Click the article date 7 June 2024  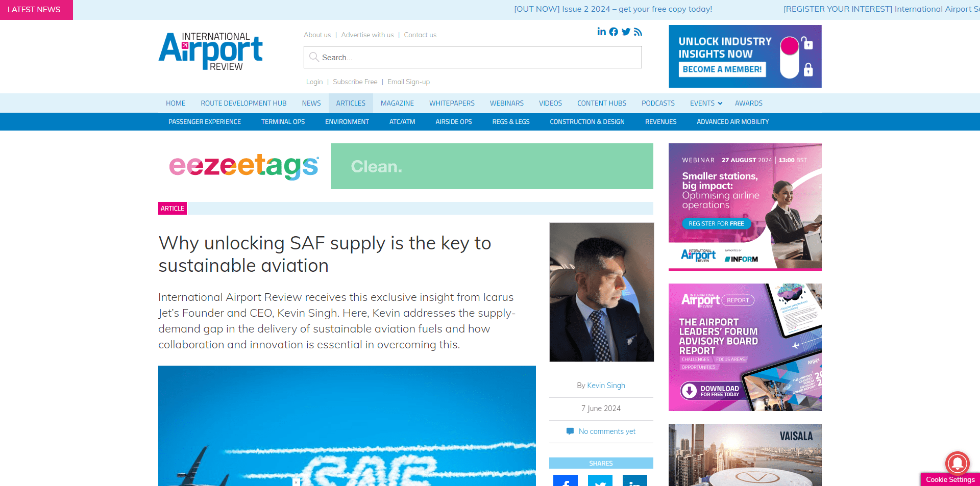pos(601,408)
